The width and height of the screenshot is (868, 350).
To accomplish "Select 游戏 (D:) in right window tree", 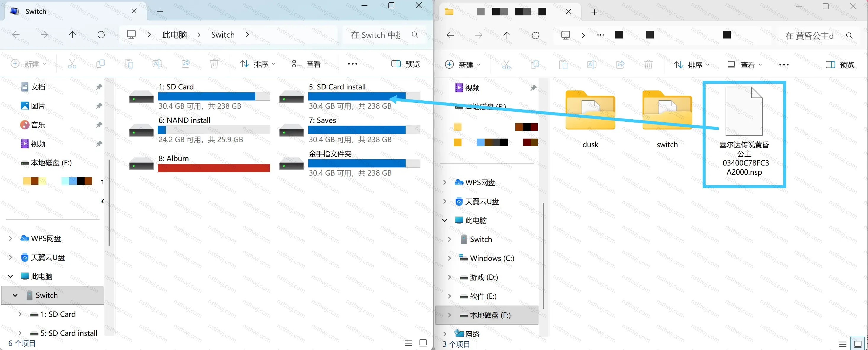I will point(483,277).
